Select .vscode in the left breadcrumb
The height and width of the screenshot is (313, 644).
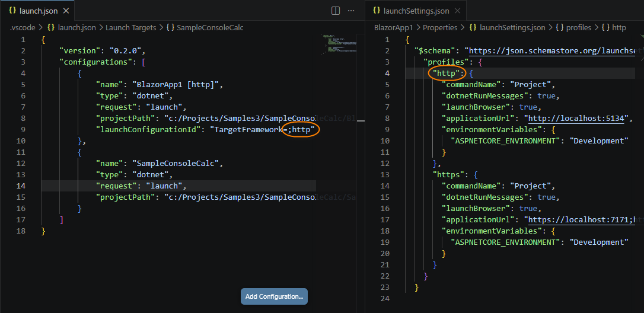pyautogui.click(x=23, y=28)
